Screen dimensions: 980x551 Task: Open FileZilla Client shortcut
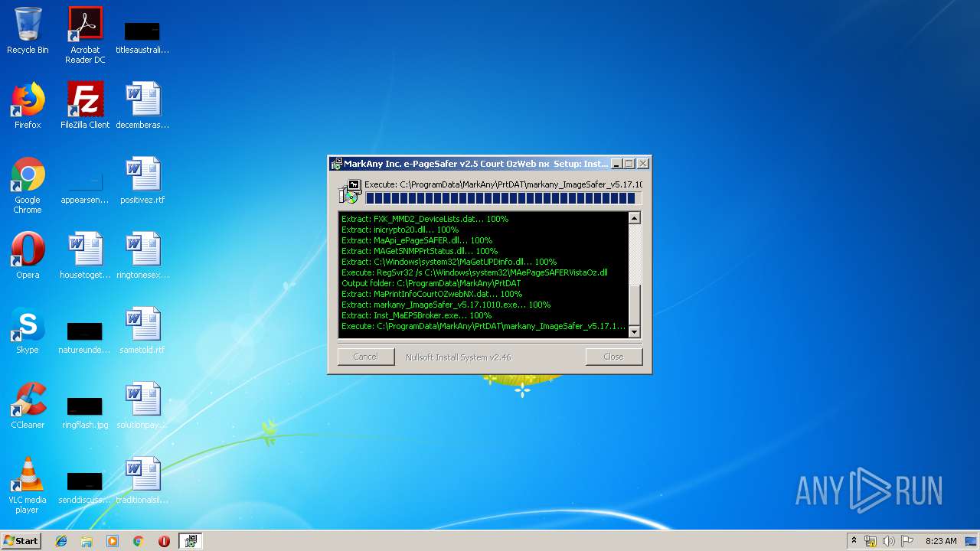pos(85,106)
